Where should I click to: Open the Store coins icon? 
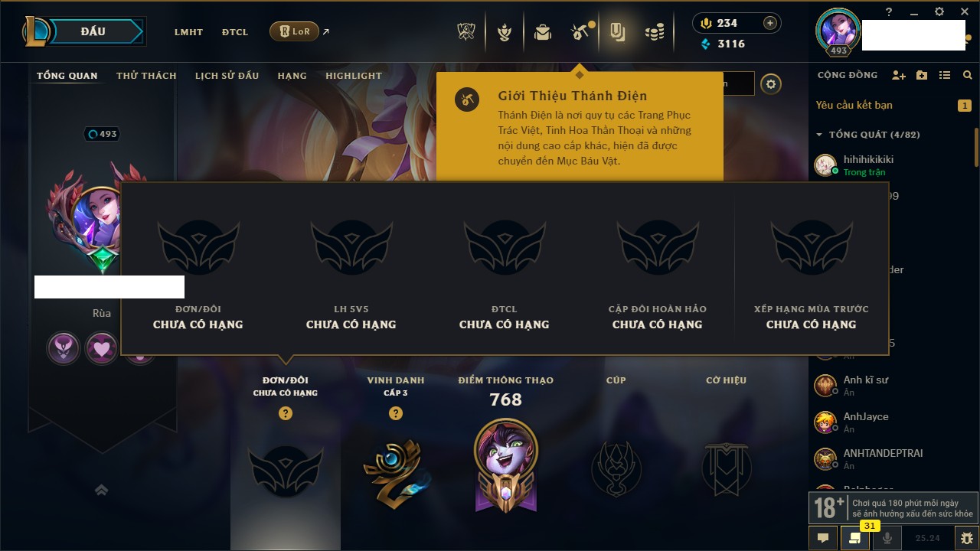[654, 32]
